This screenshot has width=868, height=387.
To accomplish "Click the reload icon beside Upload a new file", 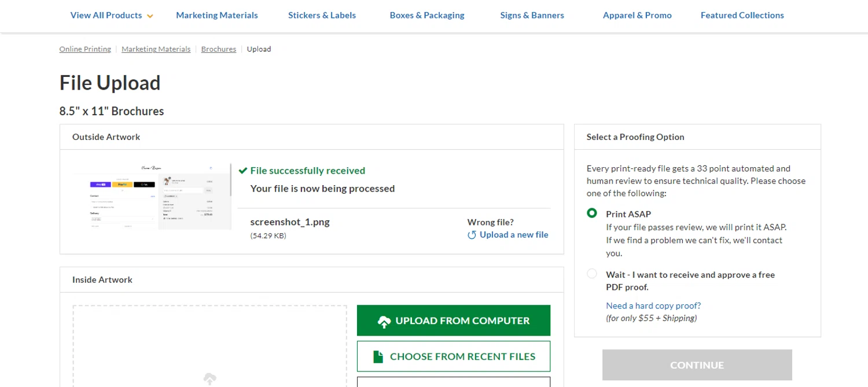I will coord(472,235).
